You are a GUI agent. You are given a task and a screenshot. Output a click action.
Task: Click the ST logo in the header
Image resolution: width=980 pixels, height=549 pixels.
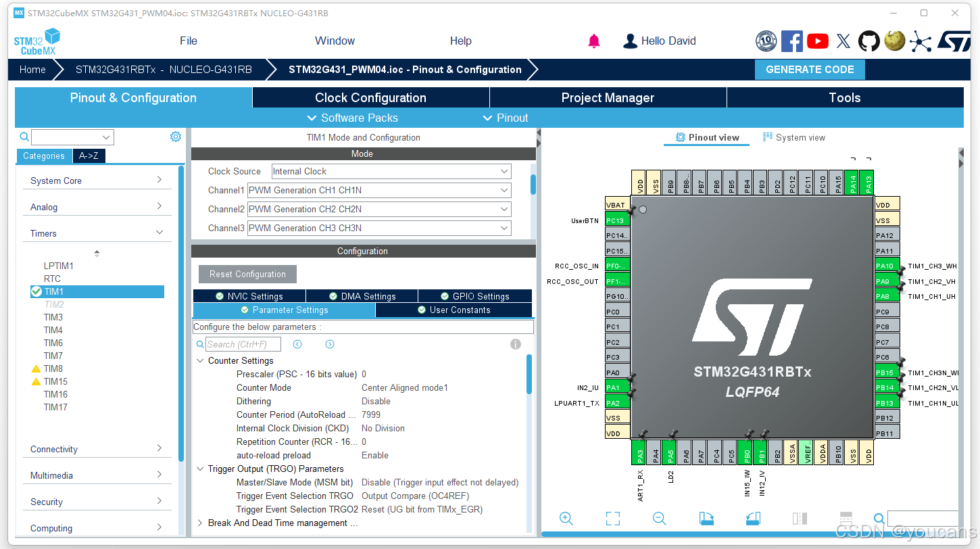coord(954,41)
